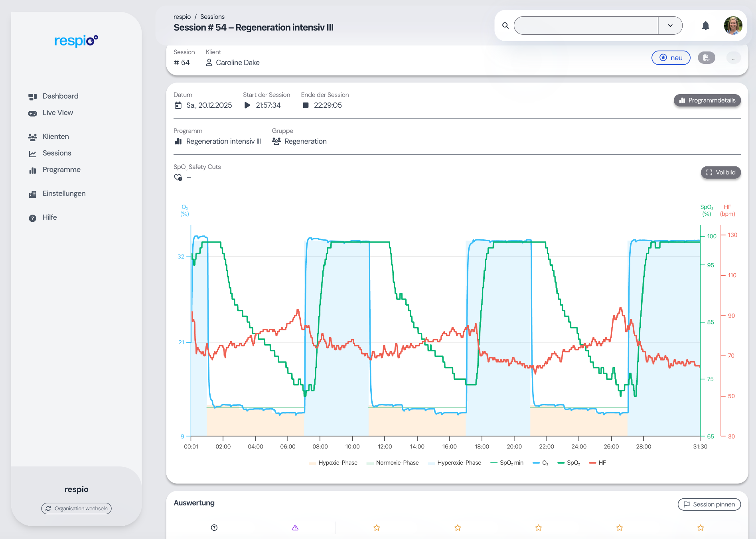Go to Klienten in sidebar
The height and width of the screenshot is (539, 756).
click(55, 136)
